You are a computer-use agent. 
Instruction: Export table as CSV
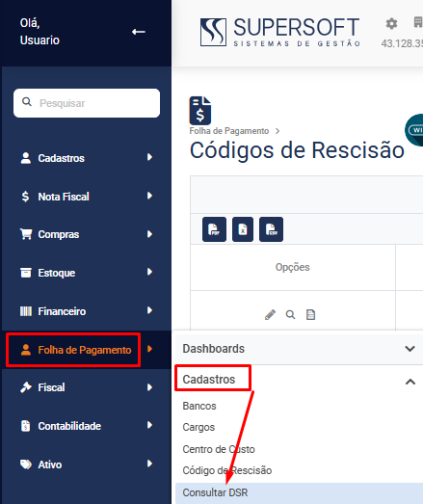271,229
